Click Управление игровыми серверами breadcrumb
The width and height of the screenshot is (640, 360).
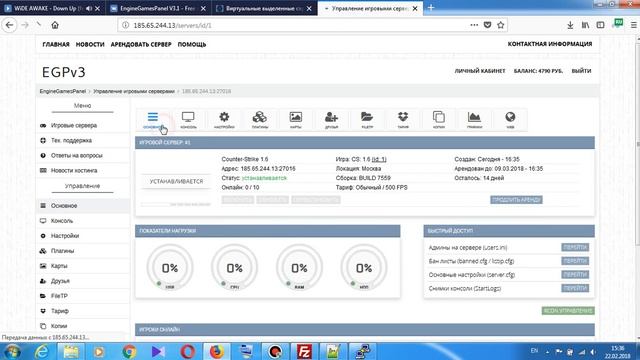pos(134,91)
